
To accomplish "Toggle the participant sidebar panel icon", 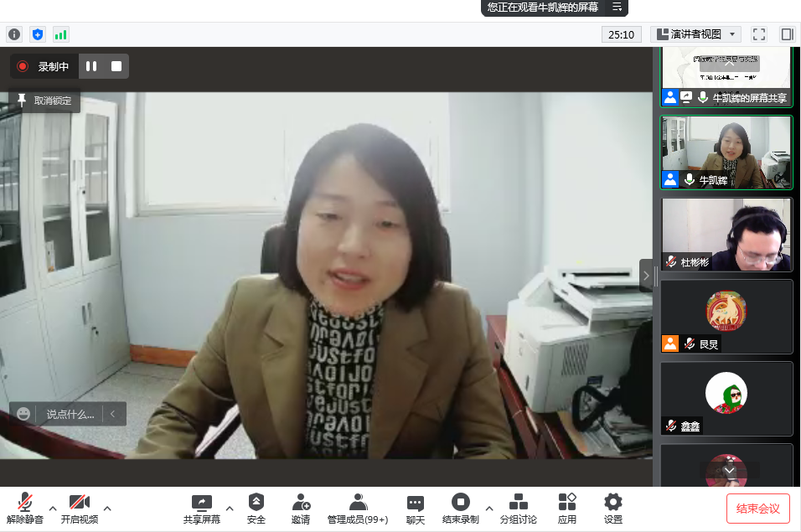I will point(787,34).
